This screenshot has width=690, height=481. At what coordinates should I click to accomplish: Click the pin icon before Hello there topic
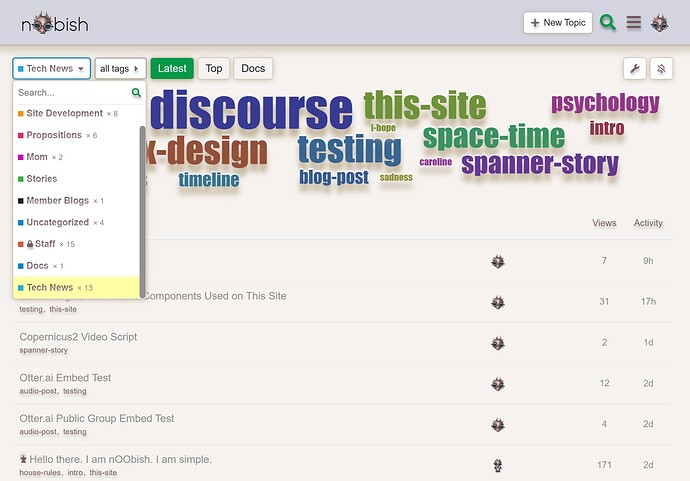tap(23, 459)
